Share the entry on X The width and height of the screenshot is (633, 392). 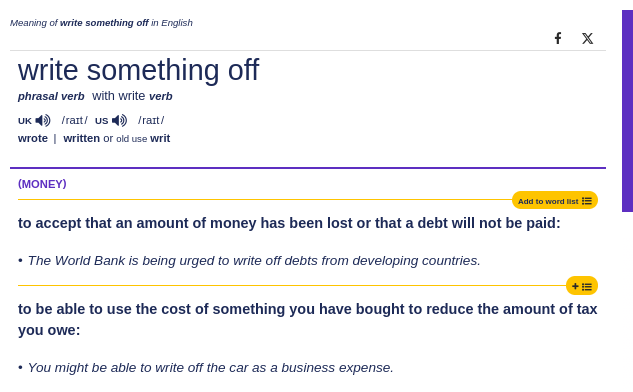[x=587, y=38]
